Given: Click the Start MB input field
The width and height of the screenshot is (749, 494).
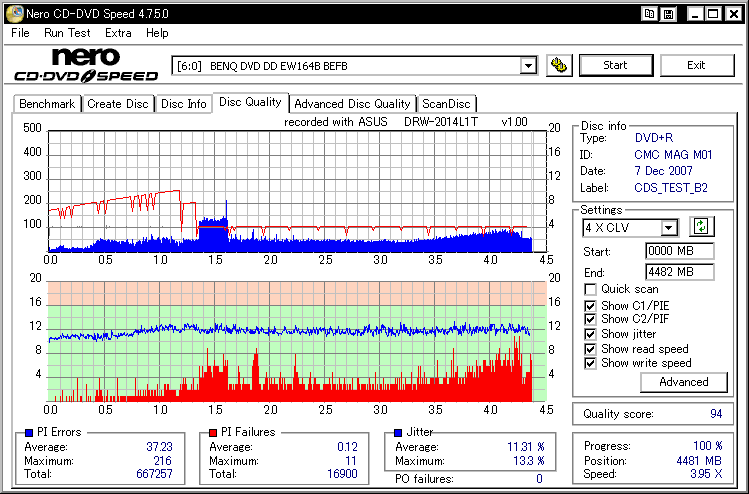Looking at the screenshot, I should tap(680, 251).
